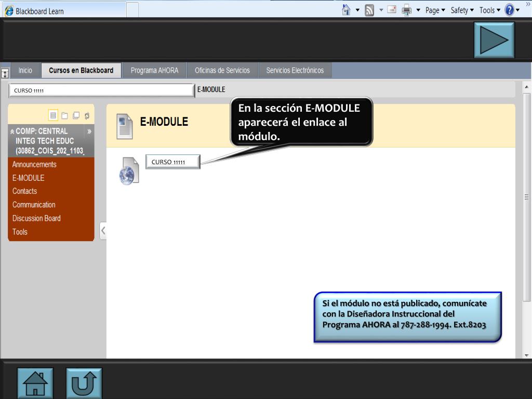
Task: Expand the RSS feeds dropdown arrow
Action: [x=381, y=10]
